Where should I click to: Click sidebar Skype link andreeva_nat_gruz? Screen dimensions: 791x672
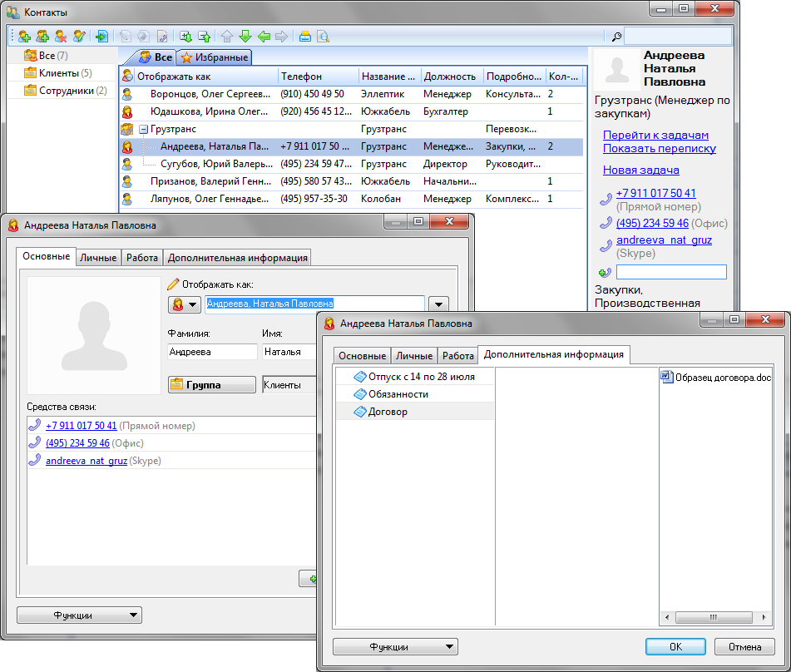tap(664, 240)
